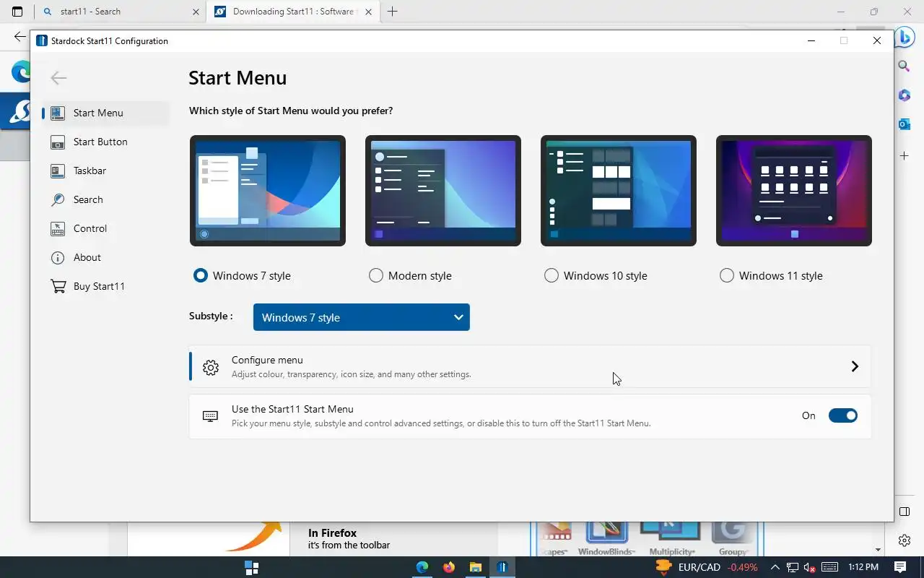Viewport: 924px width, 578px height.
Task: Open Microsoft Edge from the taskbar
Action: 422,567
